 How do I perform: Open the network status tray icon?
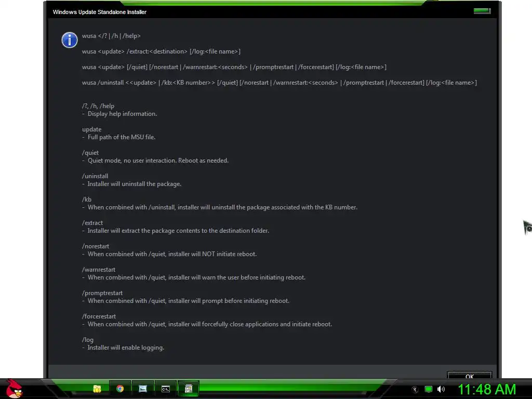pyautogui.click(x=429, y=389)
